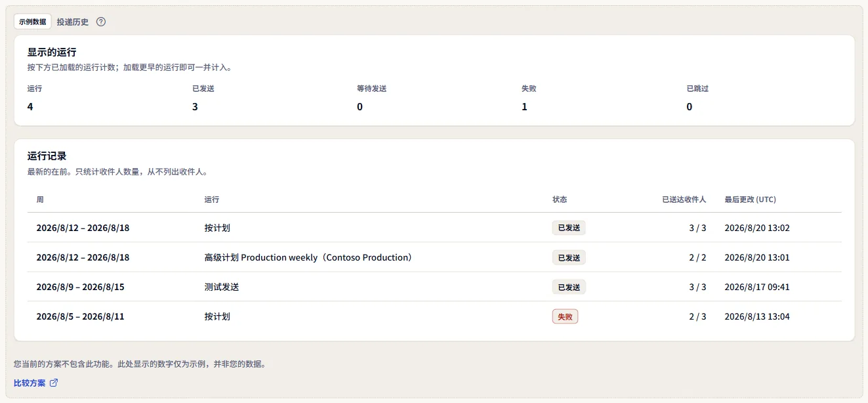Click the 等待发送 stat label
868x403 pixels.
(x=372, y=89)
